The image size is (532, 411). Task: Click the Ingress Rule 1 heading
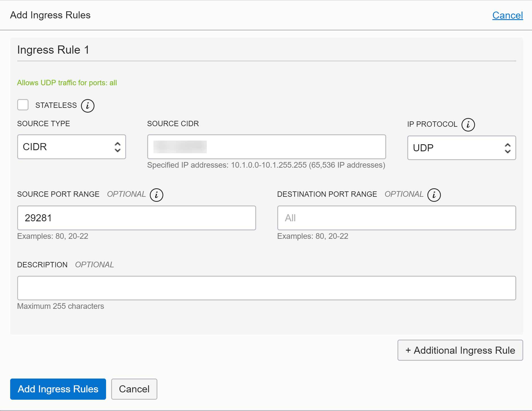pos(53,50)
